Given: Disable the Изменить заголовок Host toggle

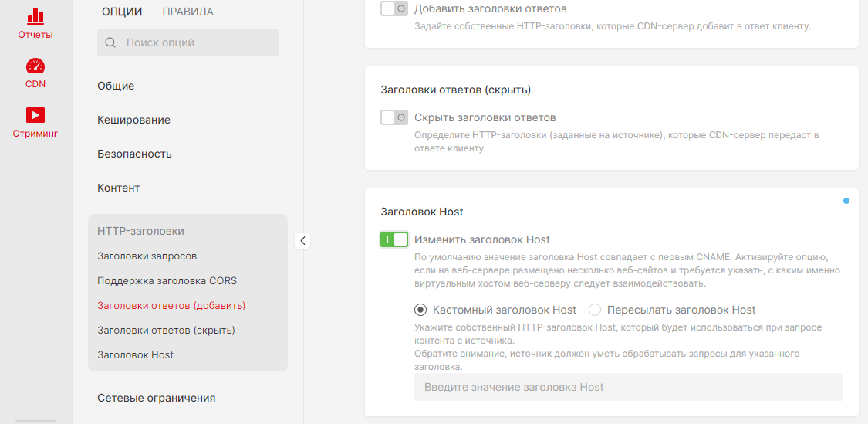Looking at the screenshot, I should pyautogui.click(x=394, y=239).
